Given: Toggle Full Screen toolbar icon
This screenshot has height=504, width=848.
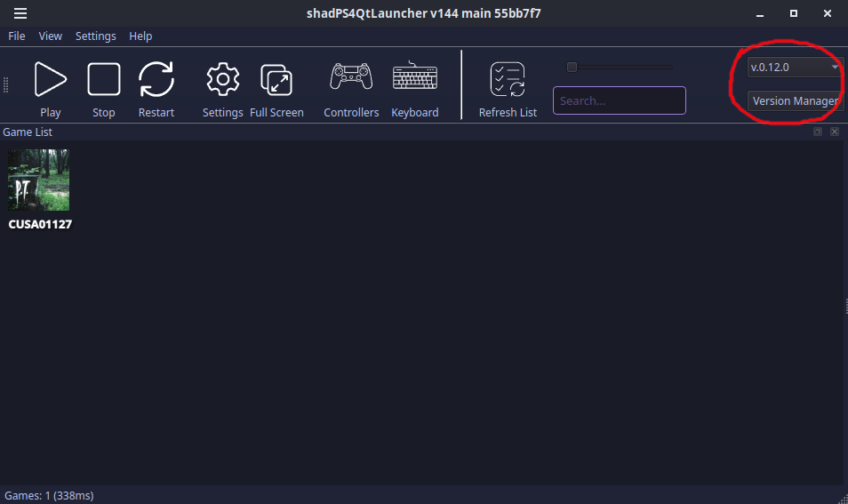Looking at the screenshot, I should 276,79.
